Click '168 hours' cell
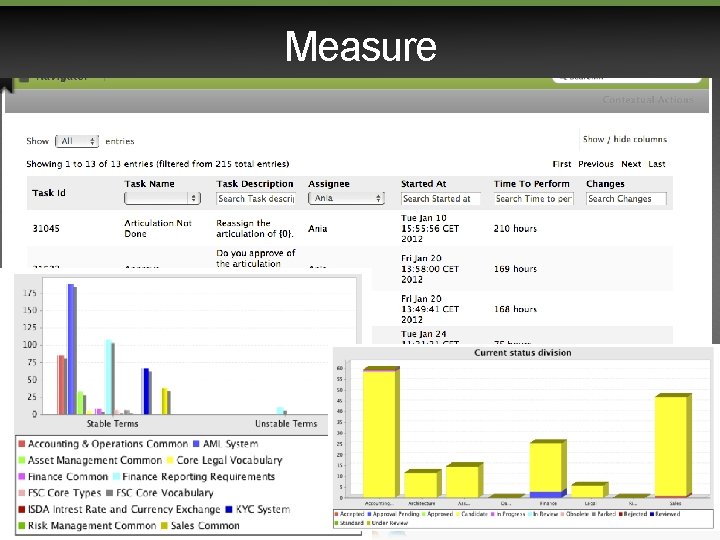 point(515,309)
